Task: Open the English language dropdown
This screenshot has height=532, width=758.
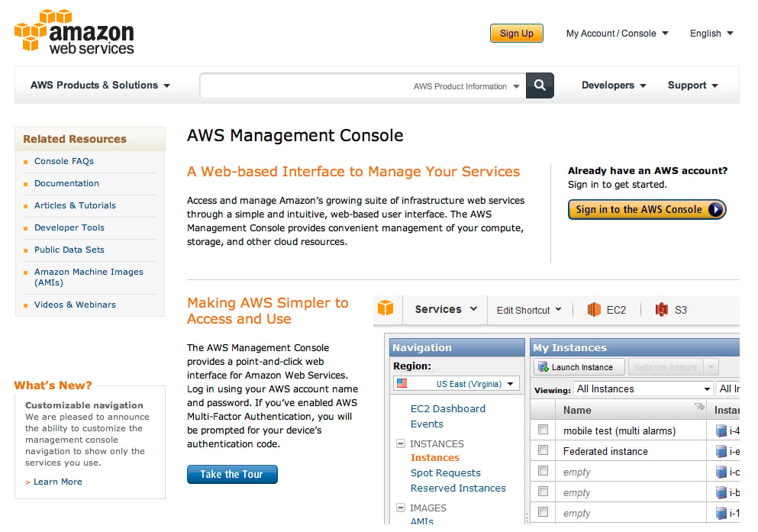Action: pyautogui.click(x=711, y=34)
